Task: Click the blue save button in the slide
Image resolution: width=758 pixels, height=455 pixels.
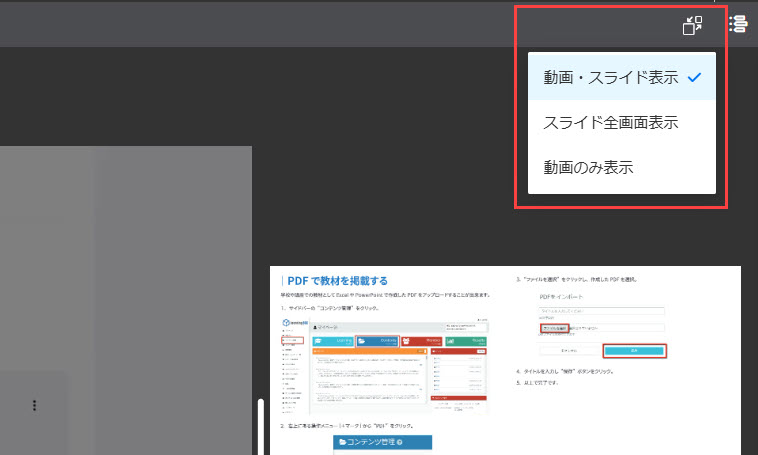Action: point(633,351)
